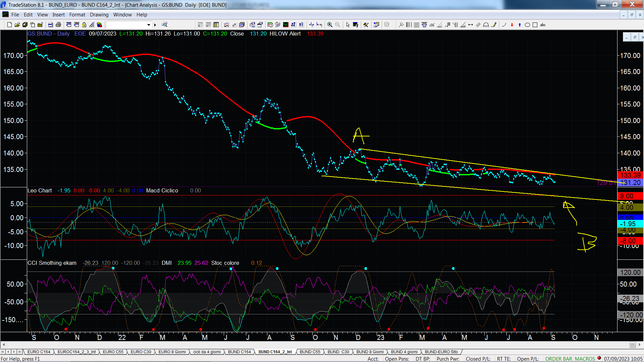Click the play arrow next to combo box
The image size is (644, 362).
coord(155,25)
